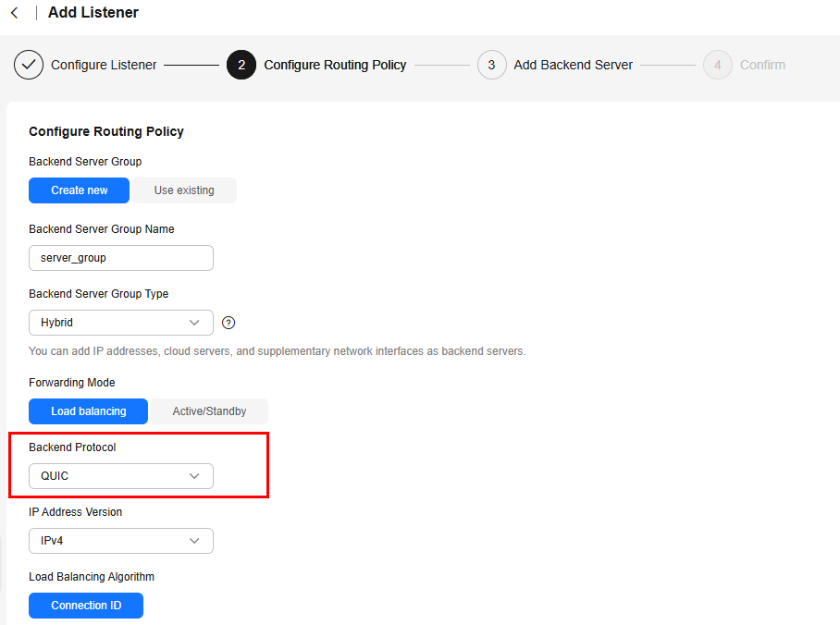
Task: Go to the Configure Listener step label
Action: [x=104, y=65]
